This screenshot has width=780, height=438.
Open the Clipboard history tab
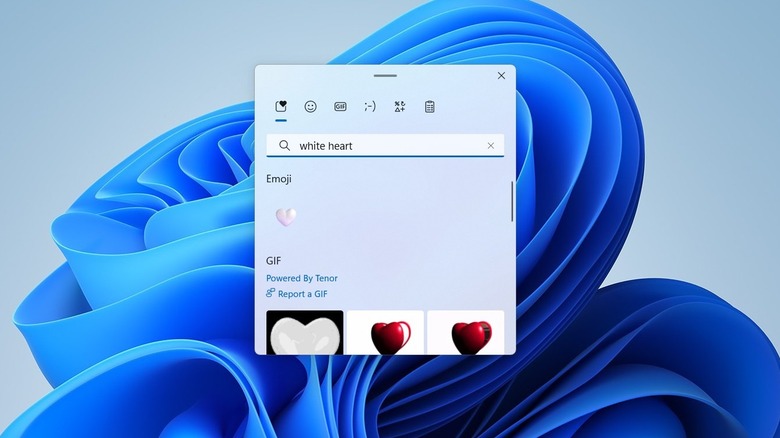point(430,107)
